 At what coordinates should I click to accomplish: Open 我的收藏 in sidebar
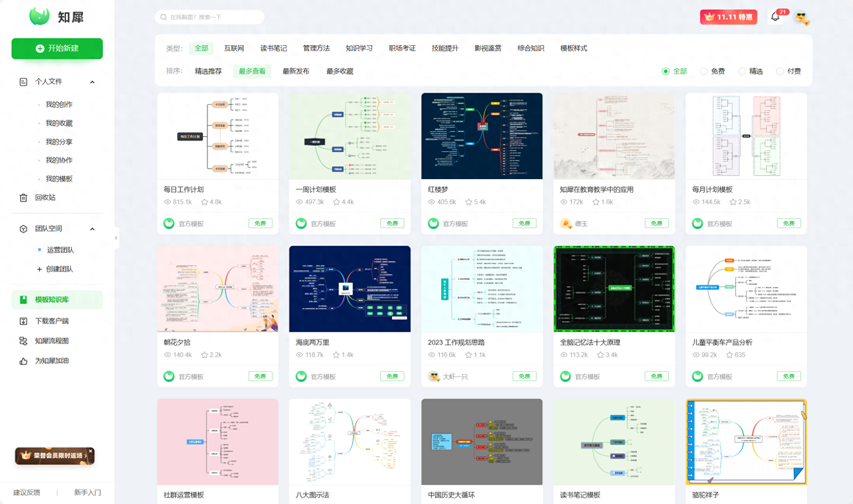click(59, 123)
